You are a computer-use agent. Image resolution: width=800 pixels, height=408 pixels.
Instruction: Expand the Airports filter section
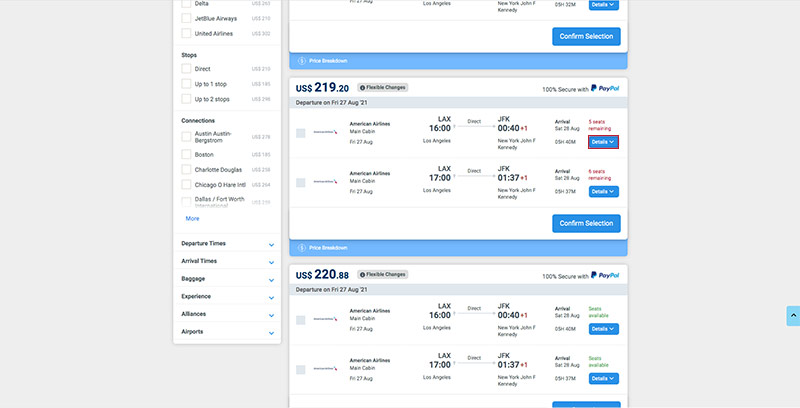[227, 332]
